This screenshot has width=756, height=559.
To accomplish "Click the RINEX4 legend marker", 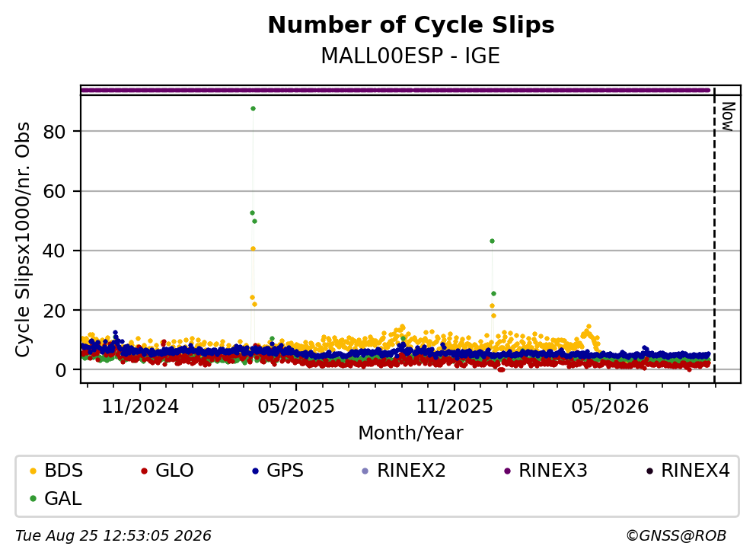I will (649, 471).
